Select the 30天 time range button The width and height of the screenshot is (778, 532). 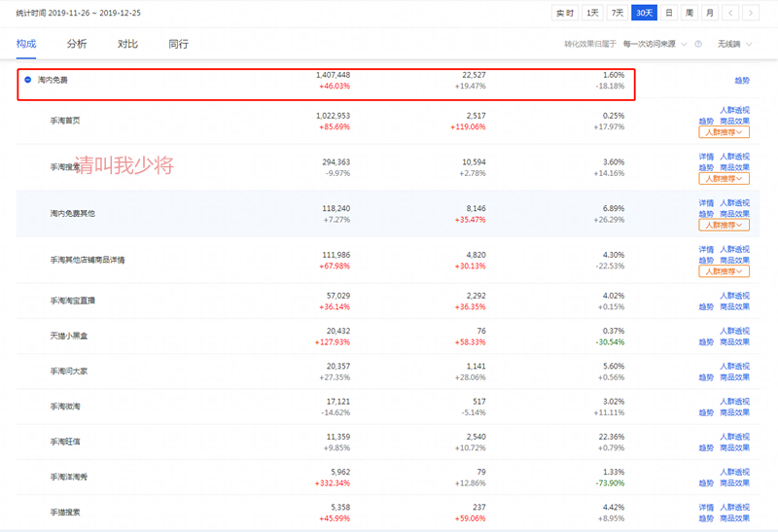(644, 13)
